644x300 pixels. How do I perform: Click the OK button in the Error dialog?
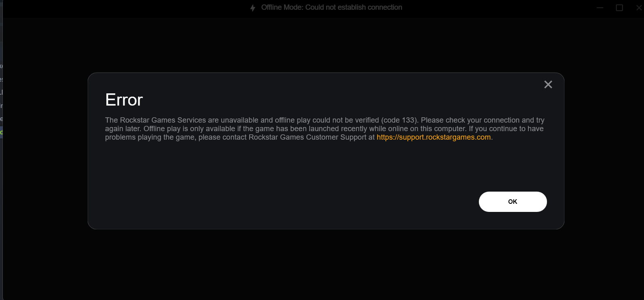coord(513,202)
